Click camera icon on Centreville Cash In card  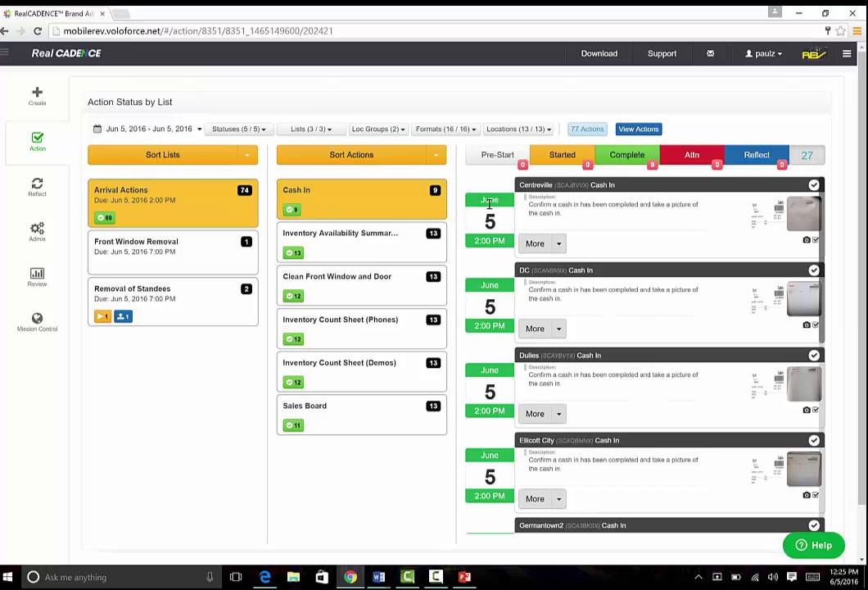[807, 240]
